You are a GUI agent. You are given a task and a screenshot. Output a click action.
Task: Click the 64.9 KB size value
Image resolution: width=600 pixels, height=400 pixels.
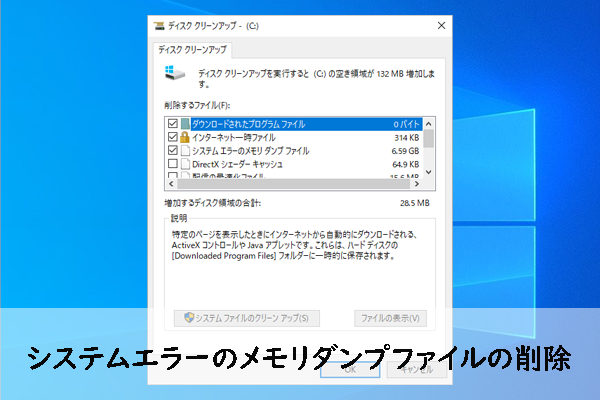click(x=406, y=164)
